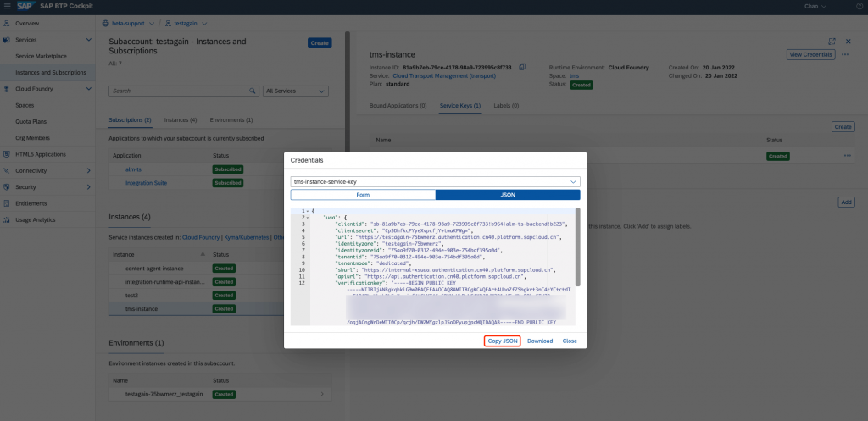Switch to Environments (1) tab
This screenshot has height=421, width=868.
coord(231,120)
